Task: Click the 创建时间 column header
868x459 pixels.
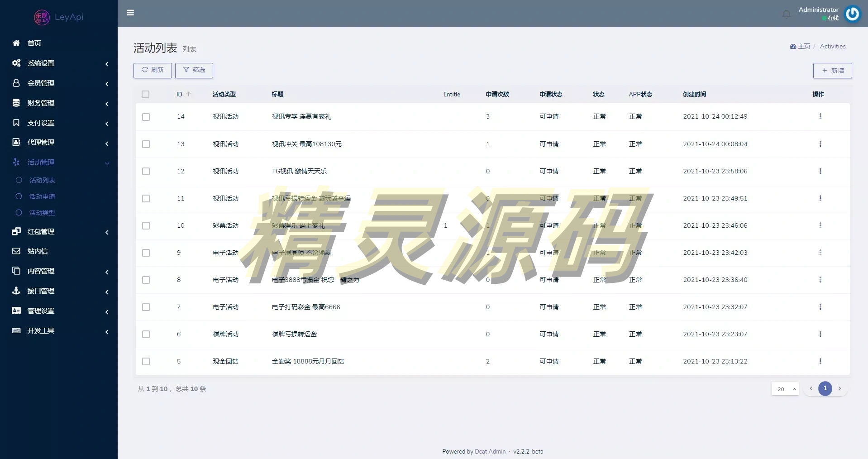Action: [x=694, y=94]
